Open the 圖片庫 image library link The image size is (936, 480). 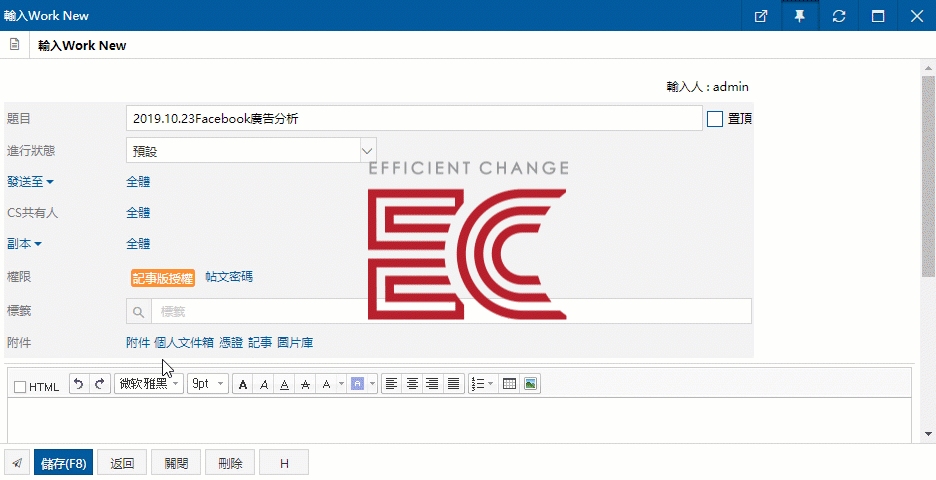(295, 343)
